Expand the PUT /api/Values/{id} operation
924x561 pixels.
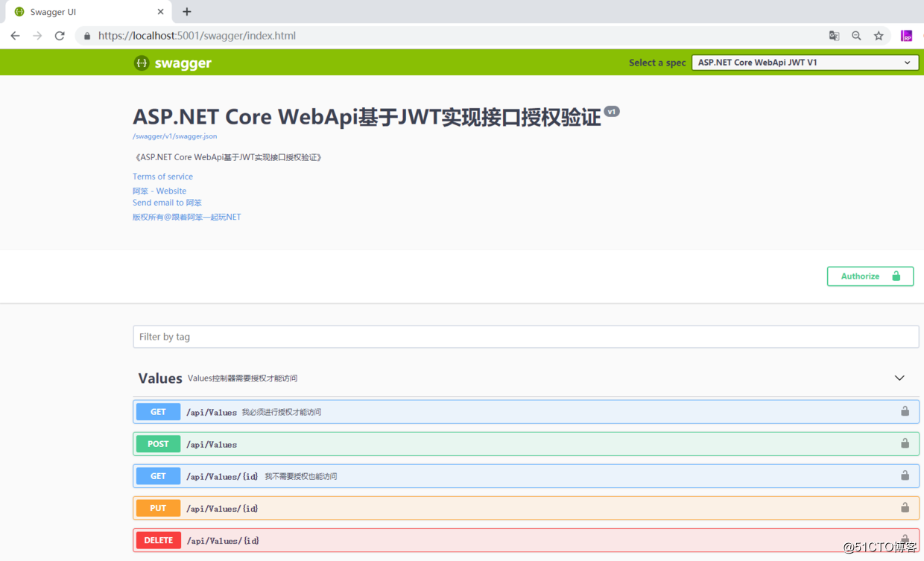(525, 508)
